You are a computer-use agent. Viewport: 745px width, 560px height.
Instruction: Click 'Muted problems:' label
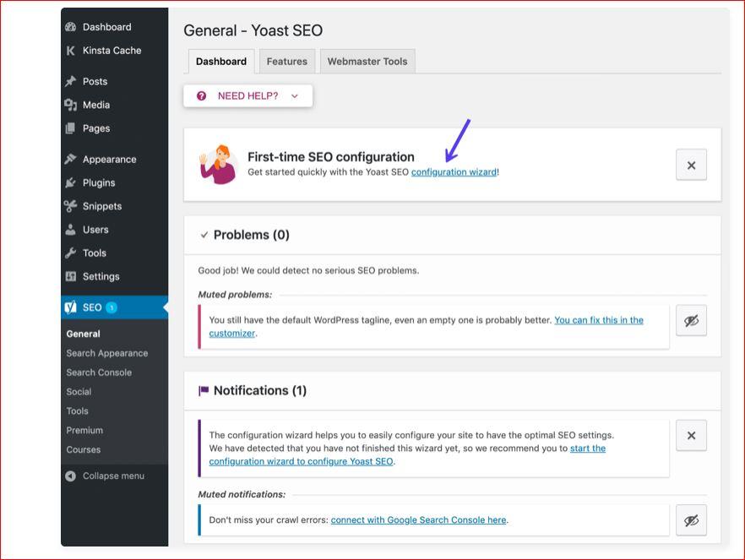coord(235,295)
